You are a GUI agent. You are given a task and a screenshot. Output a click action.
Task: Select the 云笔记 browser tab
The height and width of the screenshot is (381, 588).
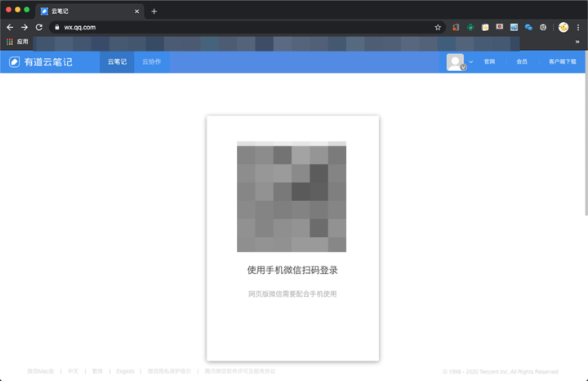(90, 11)
